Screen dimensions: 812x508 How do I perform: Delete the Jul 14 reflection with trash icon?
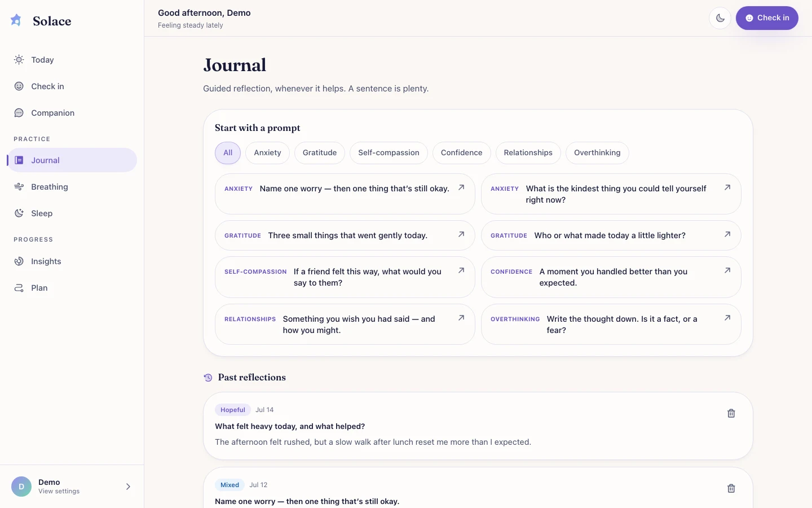(x=731, y=413)
